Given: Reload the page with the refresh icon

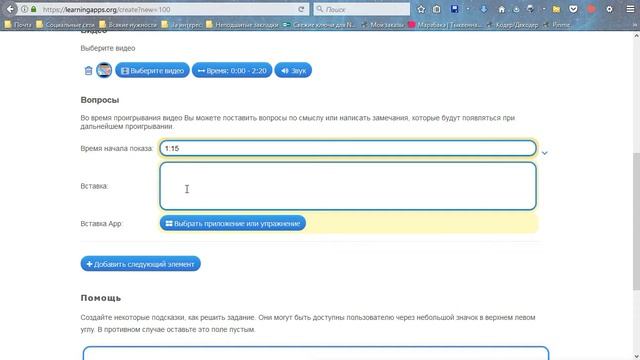Looking at the screenshot, I should pos(301,9).
